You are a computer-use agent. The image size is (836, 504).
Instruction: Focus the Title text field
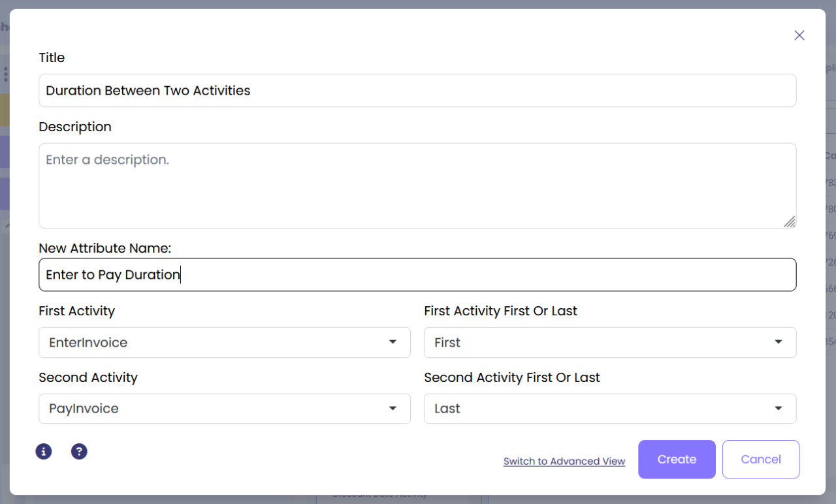[417, 91]
